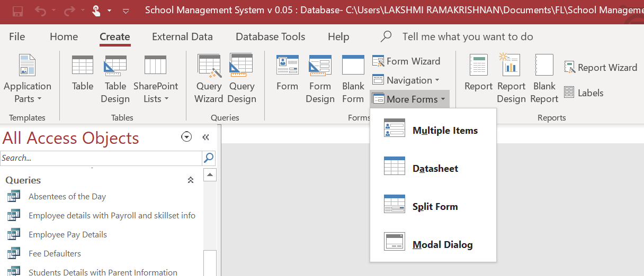Open the Navigation forms dropdown
This screenshot has height=276, width=644.
click(x=406, y=80)
